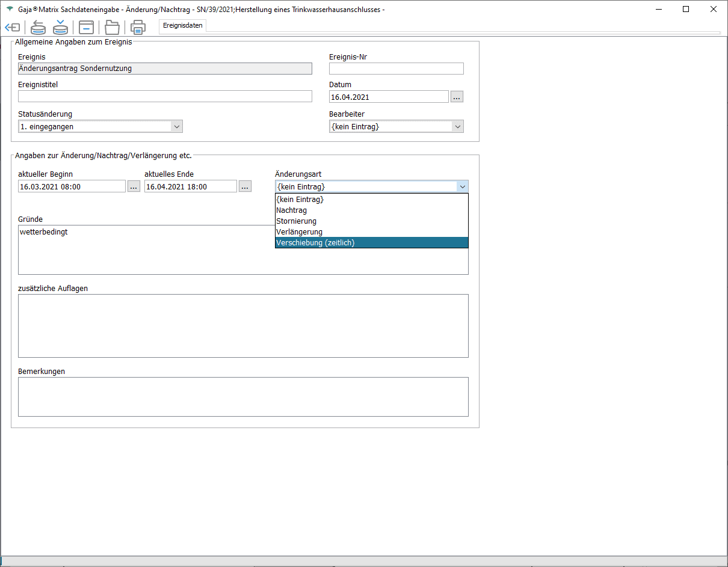Screen dimensions: 728x567
Task: Click the window/form toolbar icon
Action: [87, 28]
